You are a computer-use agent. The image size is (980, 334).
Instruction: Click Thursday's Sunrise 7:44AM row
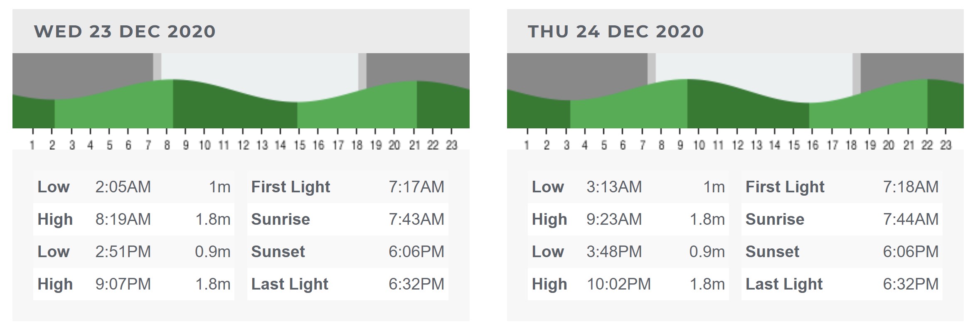pyautogui.click(x=842, y=219)
